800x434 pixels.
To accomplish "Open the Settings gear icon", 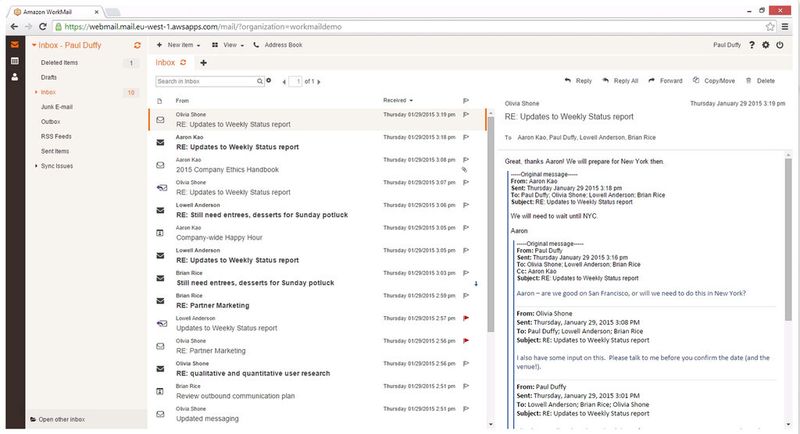I will click(x=766, y=45).
